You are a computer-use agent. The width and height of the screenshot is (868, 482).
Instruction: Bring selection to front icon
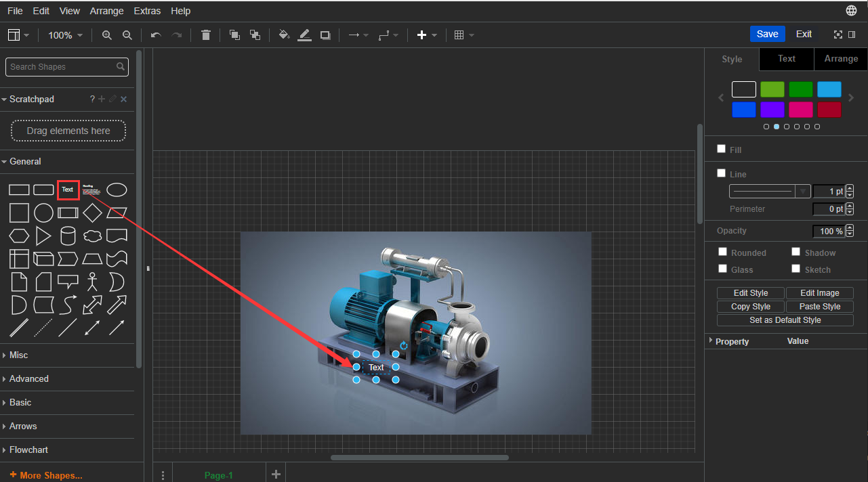(234, 35)
